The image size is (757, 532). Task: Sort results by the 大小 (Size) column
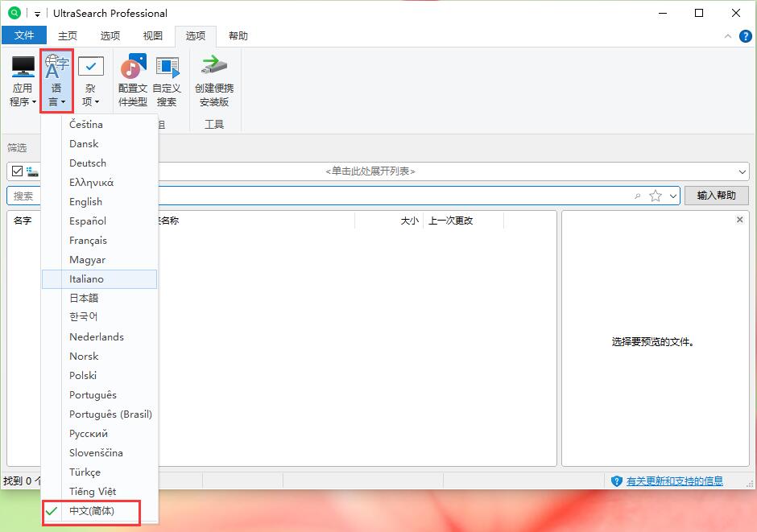pos(409,221)
